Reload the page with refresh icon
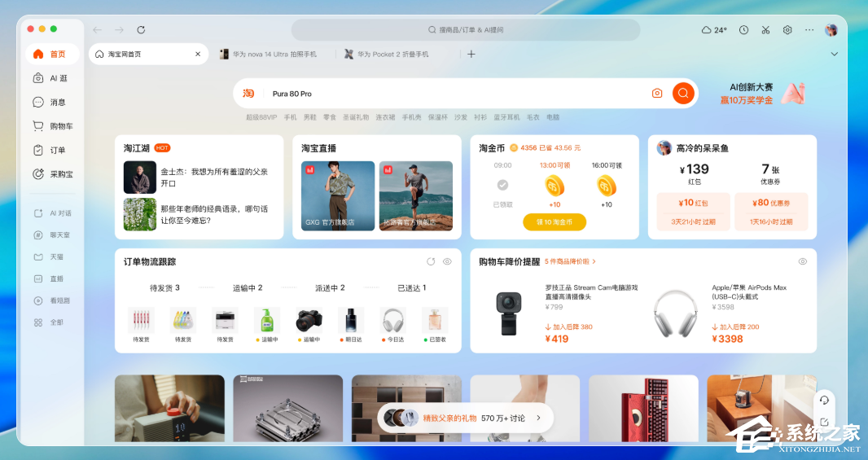This screenshot has width=868, height=460. coord(141,30)
